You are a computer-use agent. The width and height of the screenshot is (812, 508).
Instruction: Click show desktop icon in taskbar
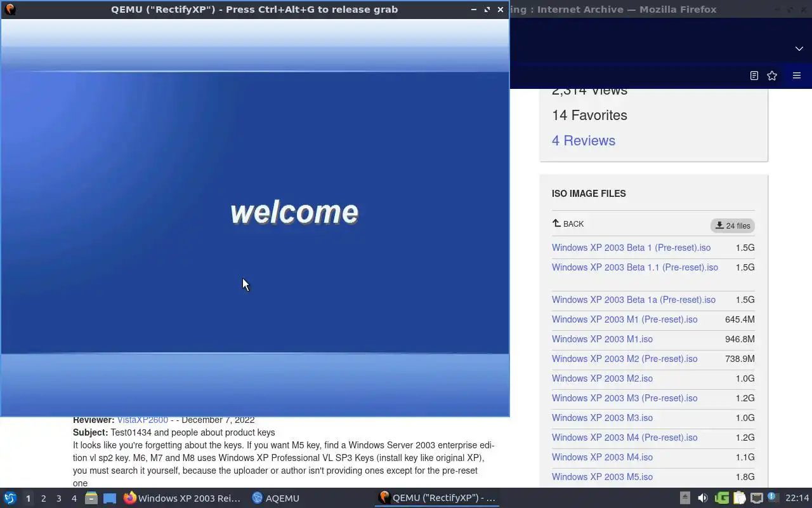110,498
